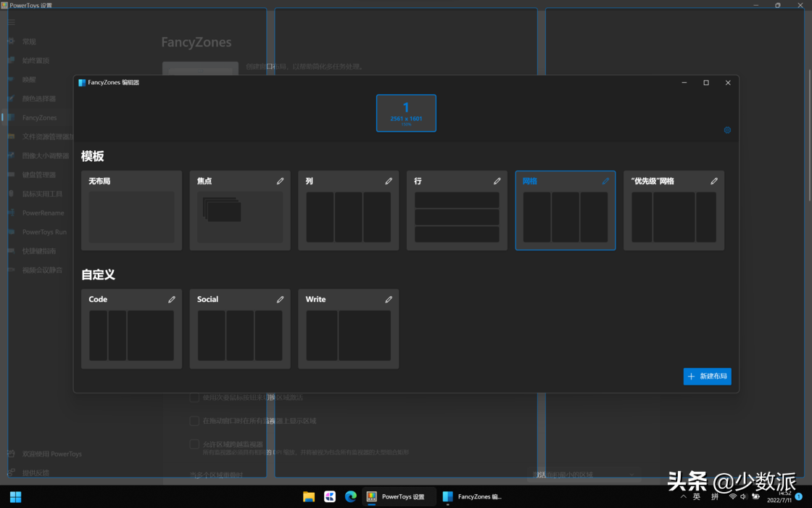Open the Windows Start menu

click(x=15, y=497)
